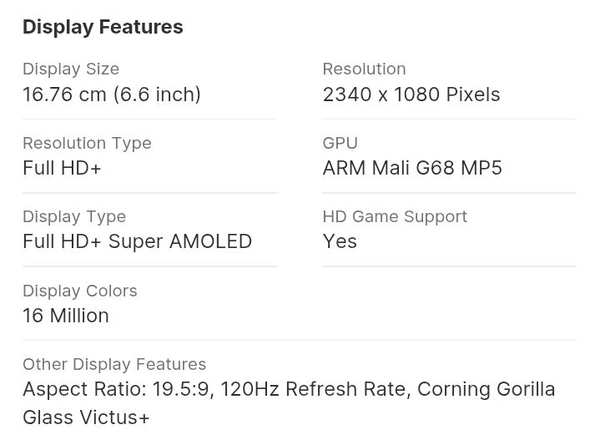Select the Yes value under HD Game Support
This screenshot has height=441, width=600.
point(340,242)
